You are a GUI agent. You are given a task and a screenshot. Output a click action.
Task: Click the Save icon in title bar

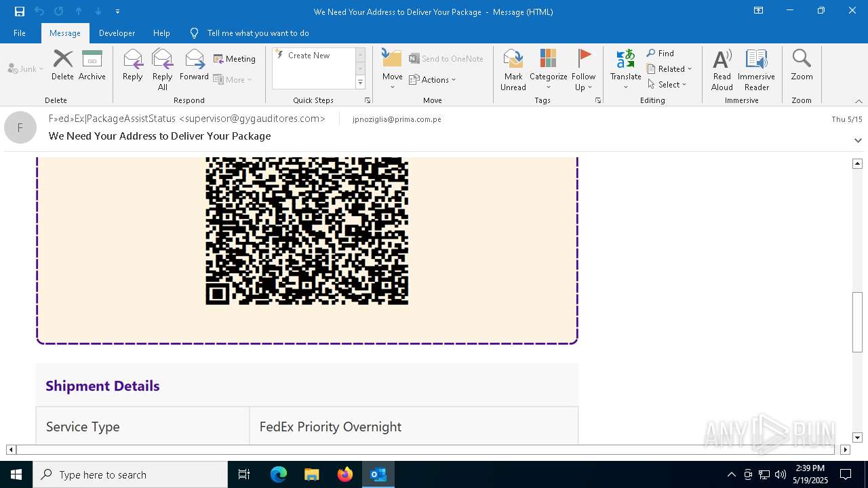20,12
